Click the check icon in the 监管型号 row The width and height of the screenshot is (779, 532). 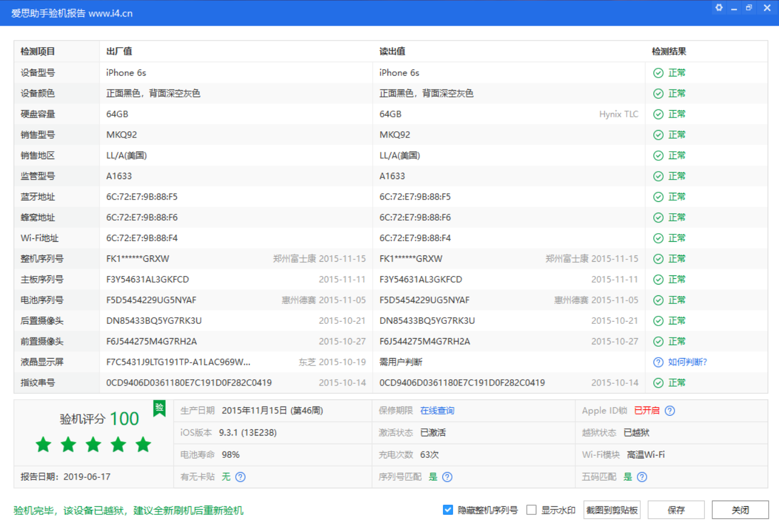click(x=658, y=176)
